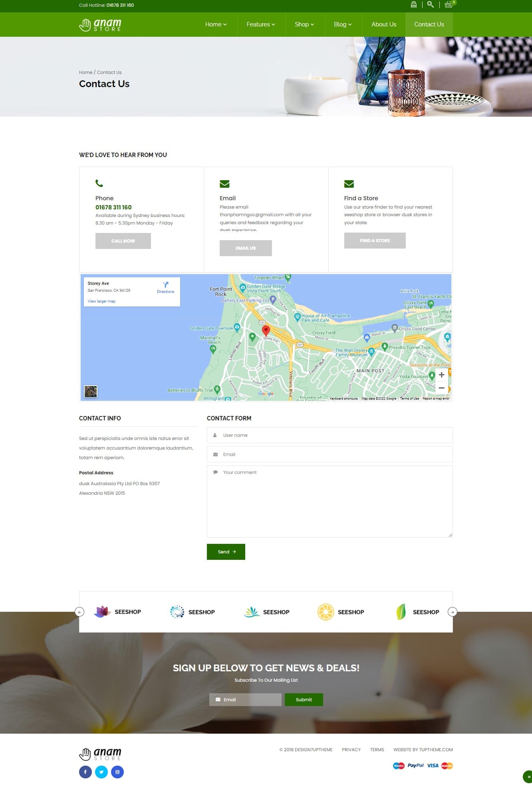Select the Contact Us menu item
The height and width of the screenshot is (786, 532).
(429, 24)
